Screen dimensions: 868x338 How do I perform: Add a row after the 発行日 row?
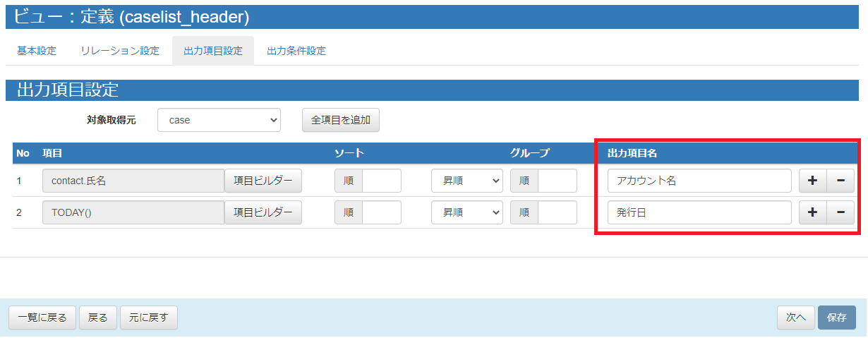click(x=812, y=212)
